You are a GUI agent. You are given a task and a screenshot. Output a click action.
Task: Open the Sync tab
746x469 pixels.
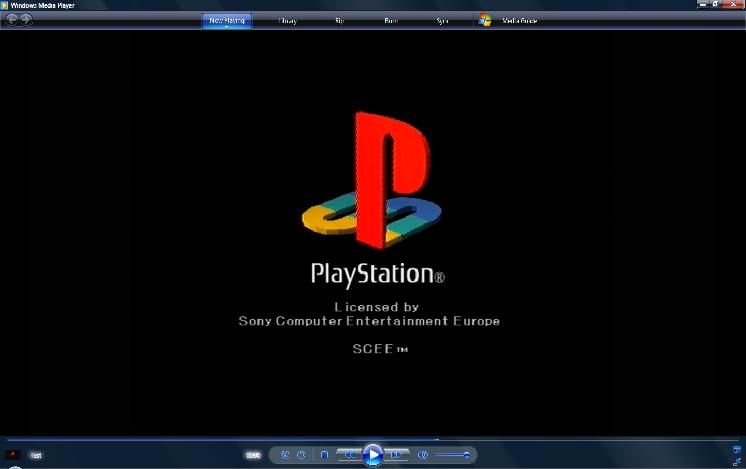[x=442, y=21]
